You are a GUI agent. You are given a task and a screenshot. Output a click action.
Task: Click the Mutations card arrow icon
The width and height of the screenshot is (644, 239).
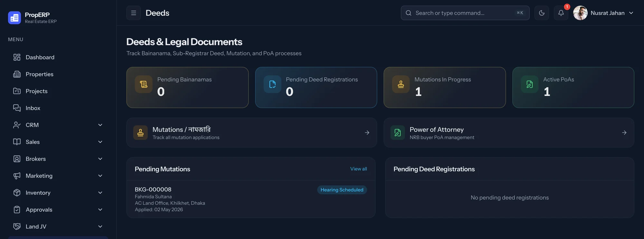click(x=367, y=133)
